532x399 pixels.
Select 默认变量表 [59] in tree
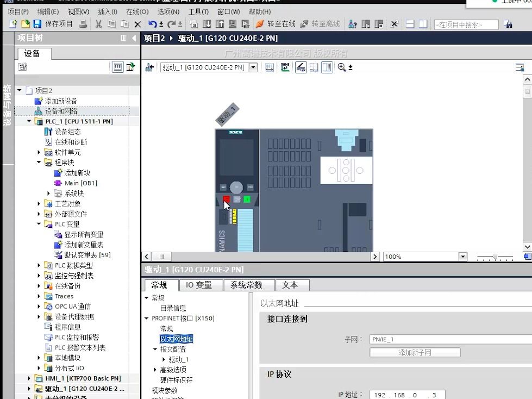tap(87, 255)
